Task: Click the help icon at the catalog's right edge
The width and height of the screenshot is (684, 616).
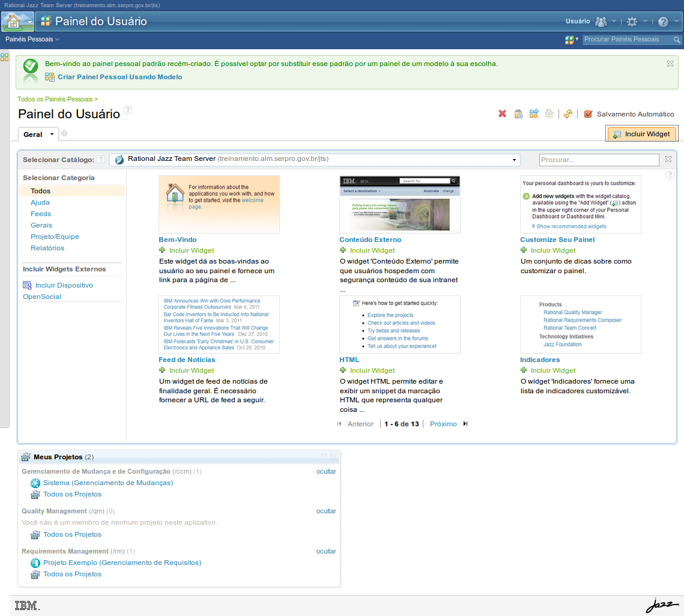Action: pyautogui.click(x=670, y=175)
